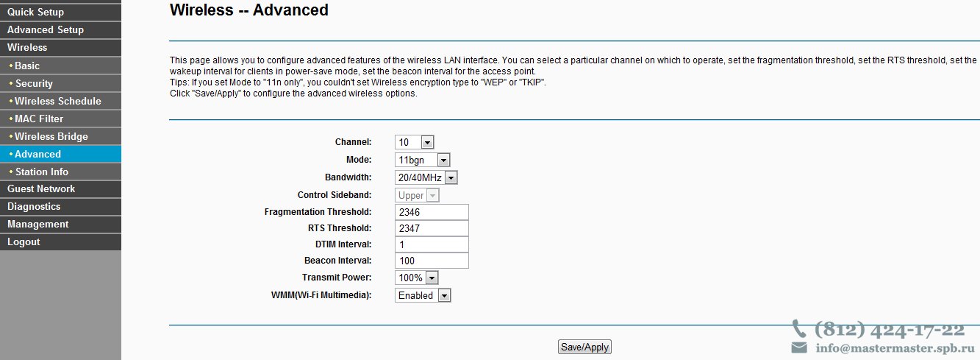
Task: Focus the DTIM Interval field
Action: click(432, 244)
